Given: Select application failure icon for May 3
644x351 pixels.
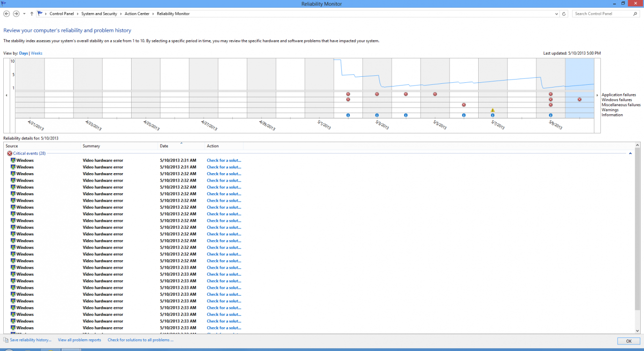Looking at the screenshot, I should (377, 94).
